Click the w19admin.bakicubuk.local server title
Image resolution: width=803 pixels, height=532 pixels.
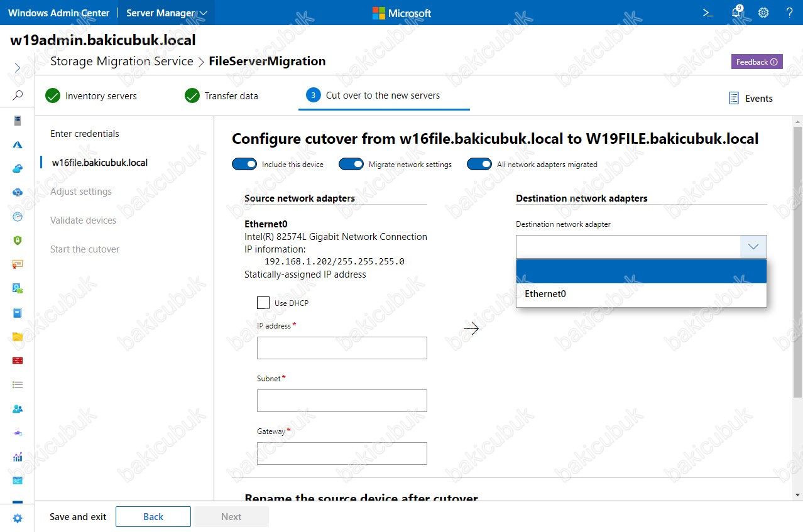coord(103,40)
